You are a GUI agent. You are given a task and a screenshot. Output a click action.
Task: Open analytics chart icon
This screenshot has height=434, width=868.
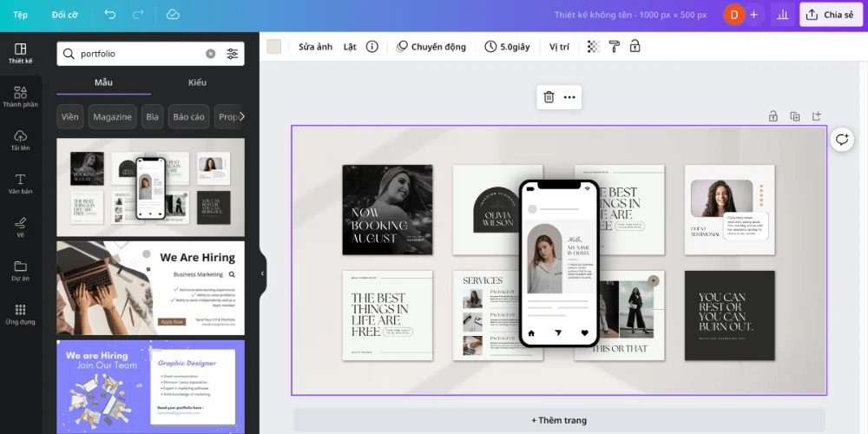point(783,15)
